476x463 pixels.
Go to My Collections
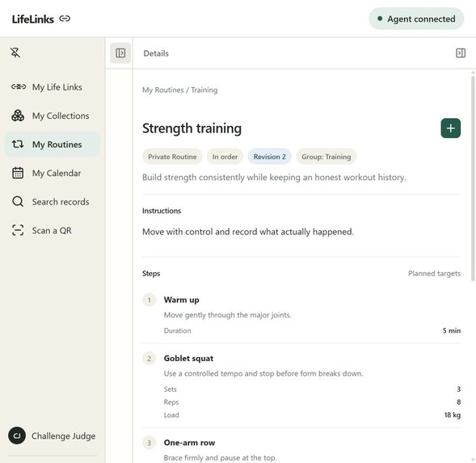(53, 116)
